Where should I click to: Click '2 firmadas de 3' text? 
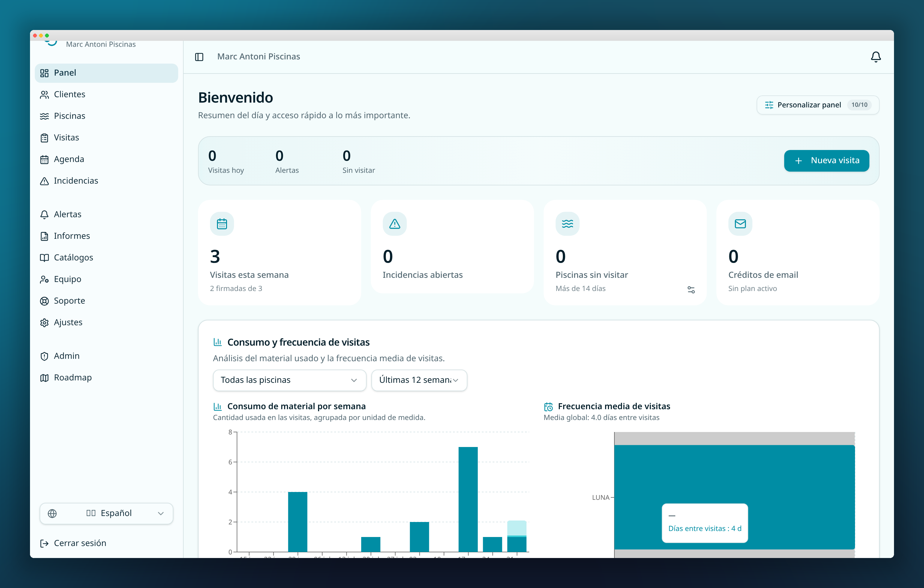236,289
